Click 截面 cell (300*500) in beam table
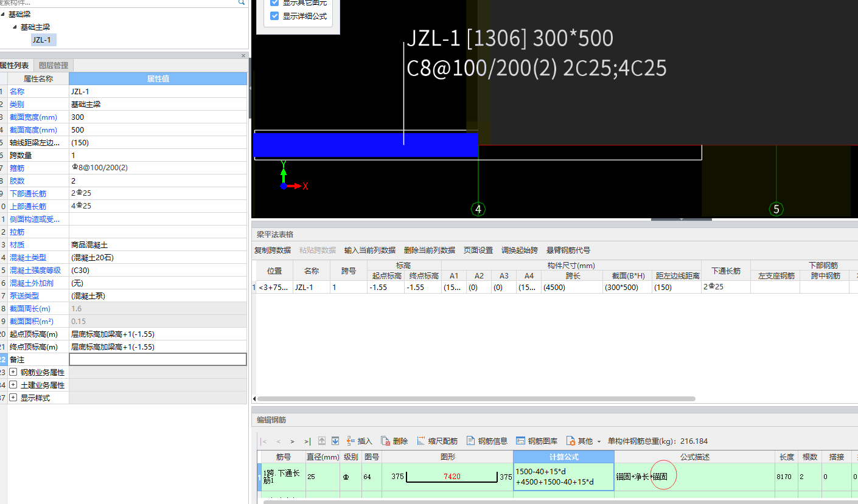The image size is (858, 504). [x=627, y=287]
